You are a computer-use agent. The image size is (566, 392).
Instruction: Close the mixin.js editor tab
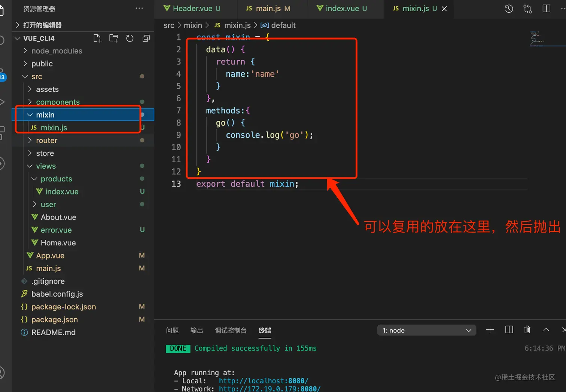[444, 9]
